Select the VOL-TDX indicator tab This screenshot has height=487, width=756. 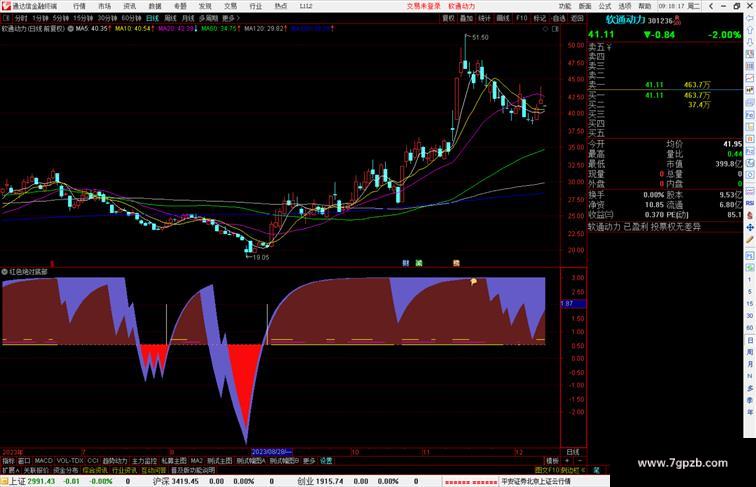click(70, 461)
